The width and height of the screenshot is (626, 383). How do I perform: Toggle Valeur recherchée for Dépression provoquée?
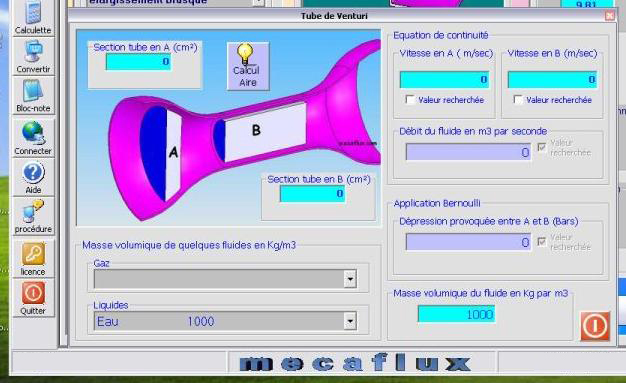click(542, 242)
